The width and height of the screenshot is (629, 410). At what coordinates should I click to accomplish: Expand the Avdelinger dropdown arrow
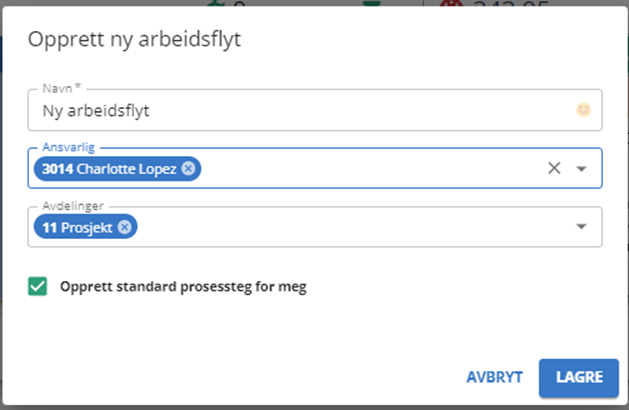(581, 227)
